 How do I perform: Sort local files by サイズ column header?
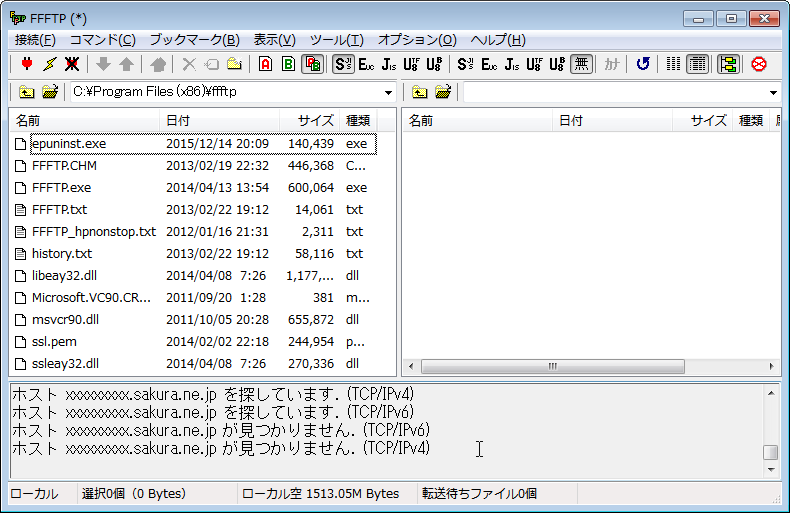pos(309,120)
